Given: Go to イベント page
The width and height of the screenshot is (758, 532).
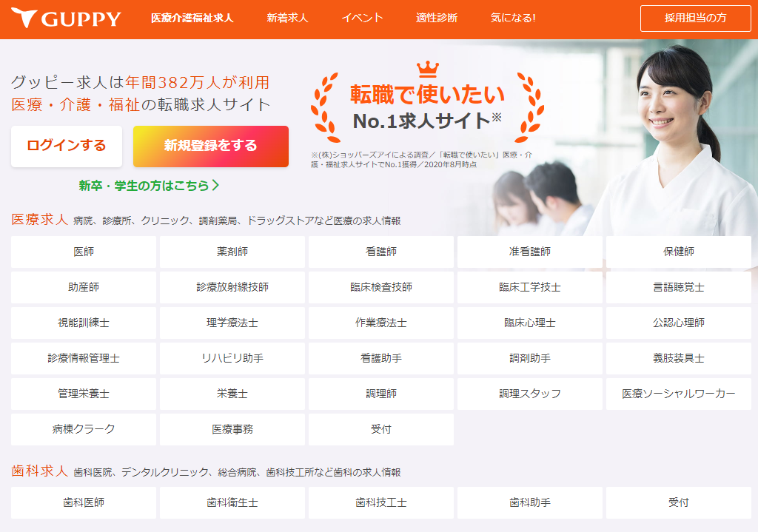Looking at the screenshot, I should pyautogui.click(x=362, y=18).
